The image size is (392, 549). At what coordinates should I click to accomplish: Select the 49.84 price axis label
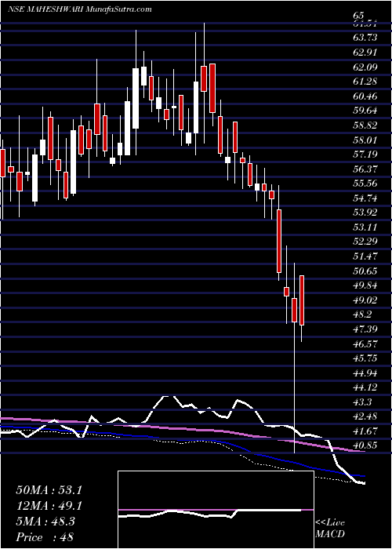tap(365, 285)
